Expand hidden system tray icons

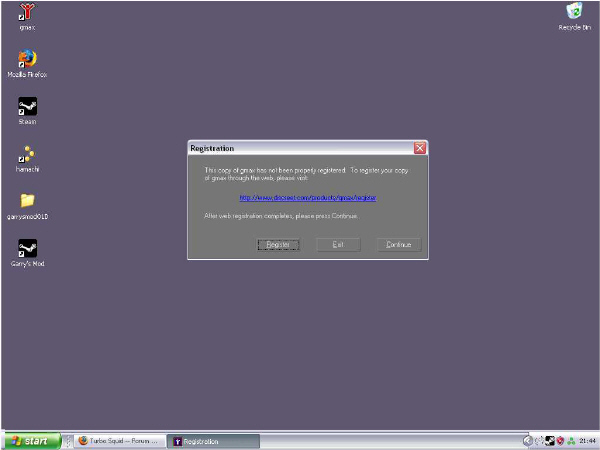[x=527, y=441]
